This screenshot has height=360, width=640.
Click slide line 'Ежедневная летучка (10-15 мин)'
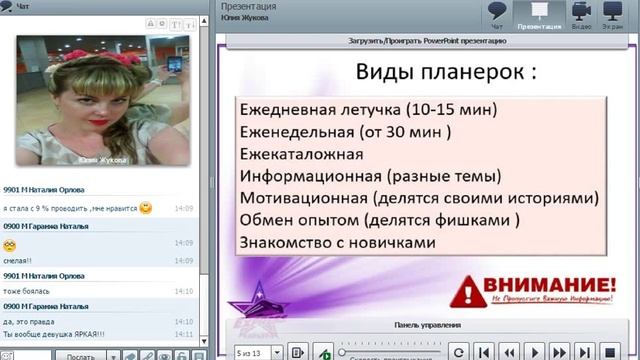click(x=369, y=110)
